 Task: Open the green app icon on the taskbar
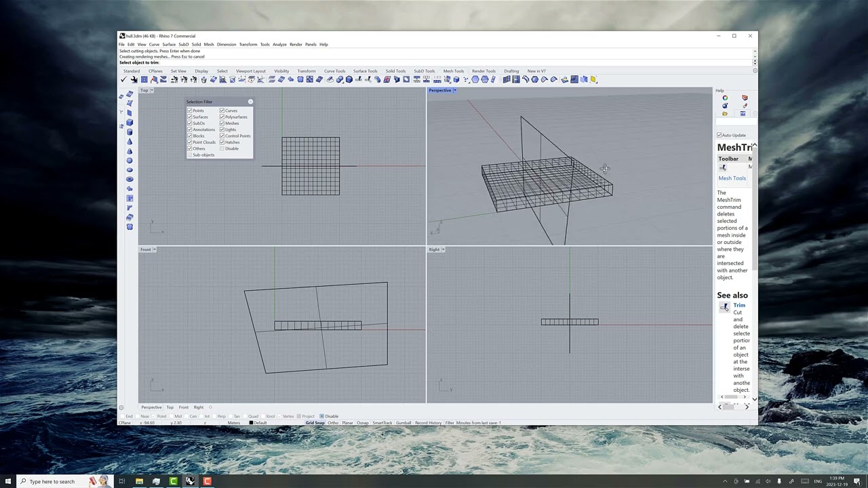pos(173,481)
